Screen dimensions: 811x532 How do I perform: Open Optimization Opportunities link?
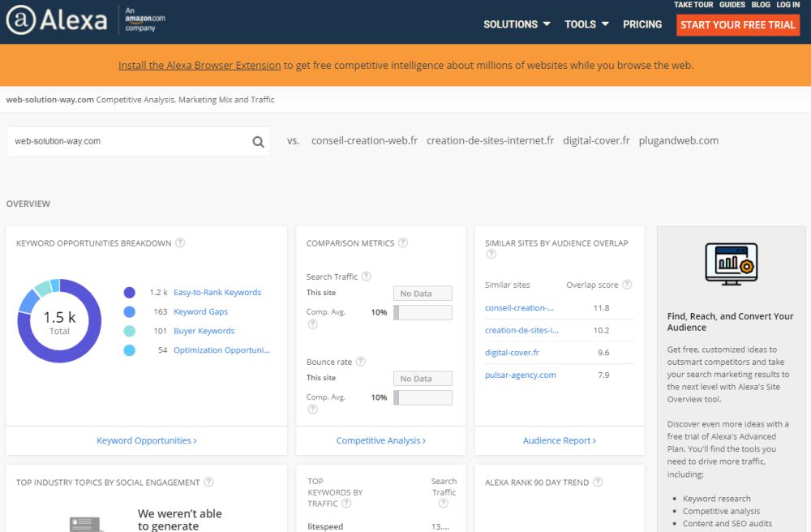pyautogui.click(x=222, y=350)
